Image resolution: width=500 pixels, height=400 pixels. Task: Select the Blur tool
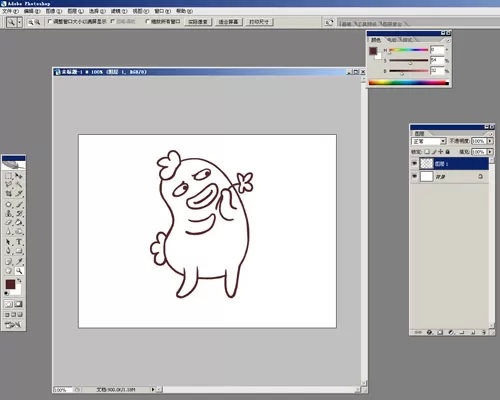point(9,232)
